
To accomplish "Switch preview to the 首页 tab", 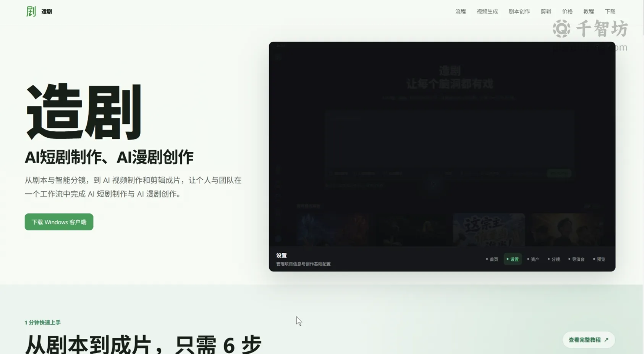I will [492, 259].
